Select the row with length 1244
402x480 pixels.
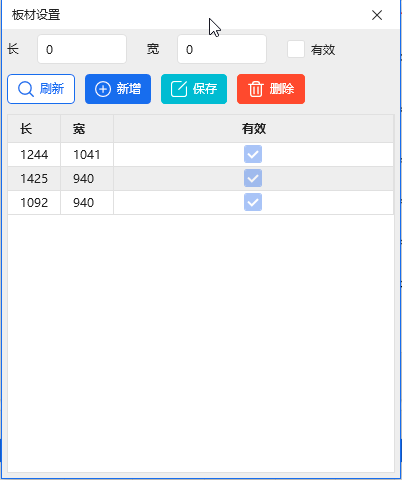pyautogui.click(x=201, y=155)
